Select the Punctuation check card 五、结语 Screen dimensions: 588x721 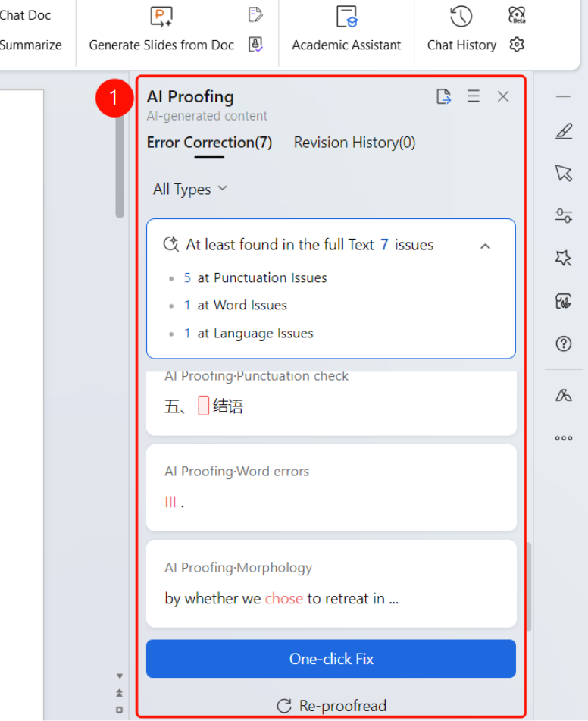click(331, 404)
